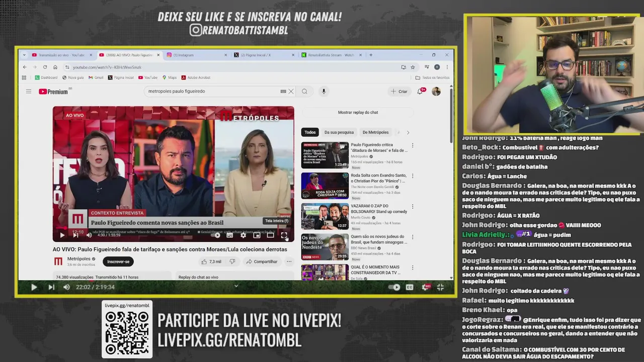Open the YouTube hamburger guide menu

(x=29, y=92)
